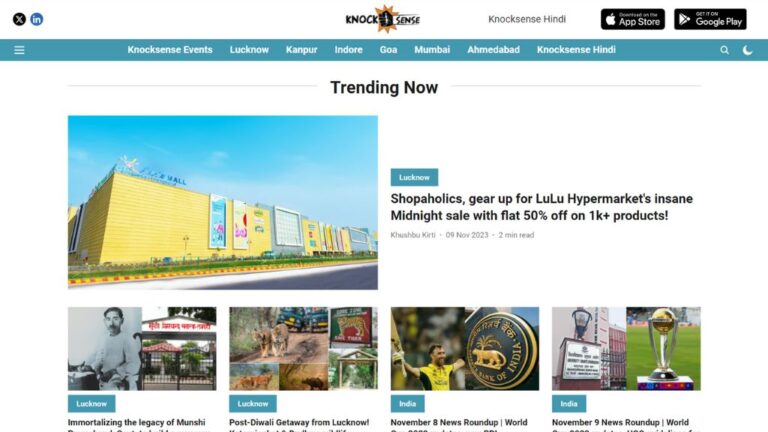Click the LuLu Mall featured image

pos(223,202)
